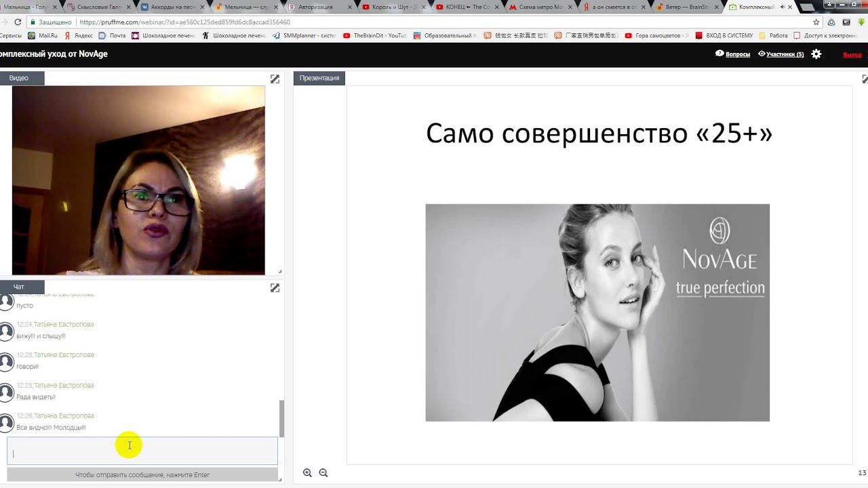Select the Презентация panel tab
Image resolution: width=868 pixels, height=488 pixels.
[319, 78]
